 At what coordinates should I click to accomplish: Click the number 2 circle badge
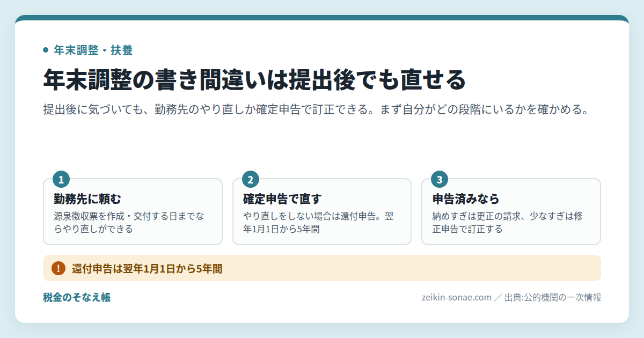tap(251, 179)
